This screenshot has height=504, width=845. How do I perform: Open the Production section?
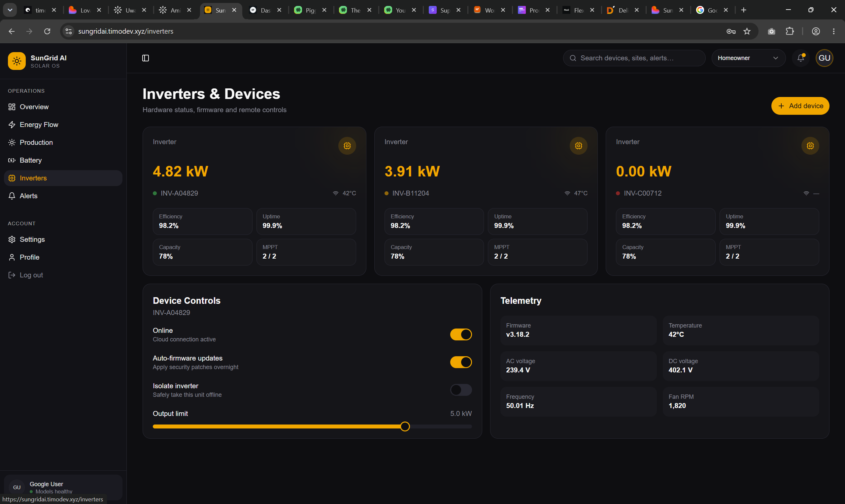click(x=63, y=142)
